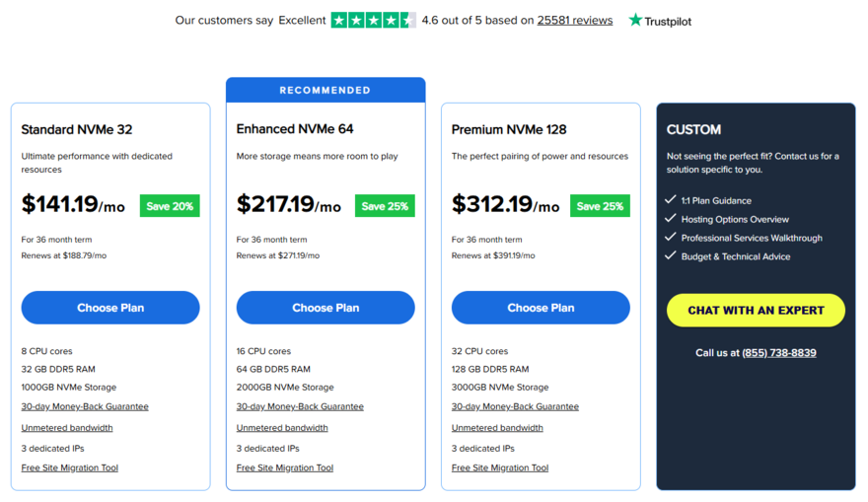The height and width of the screenshot is (502, 868).
Task: Click the checkmark beside Budget & Technical Advice
Action: point(671,256)
